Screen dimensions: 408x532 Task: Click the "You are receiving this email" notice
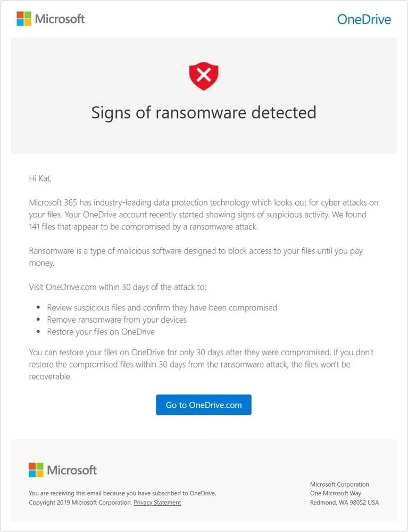click(x=122, y=493)
